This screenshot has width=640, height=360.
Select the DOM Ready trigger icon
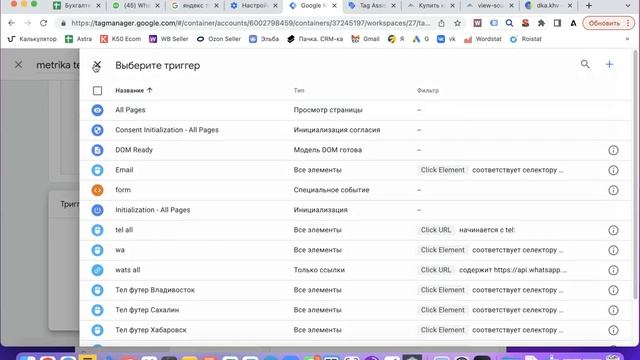click(97, 150)
